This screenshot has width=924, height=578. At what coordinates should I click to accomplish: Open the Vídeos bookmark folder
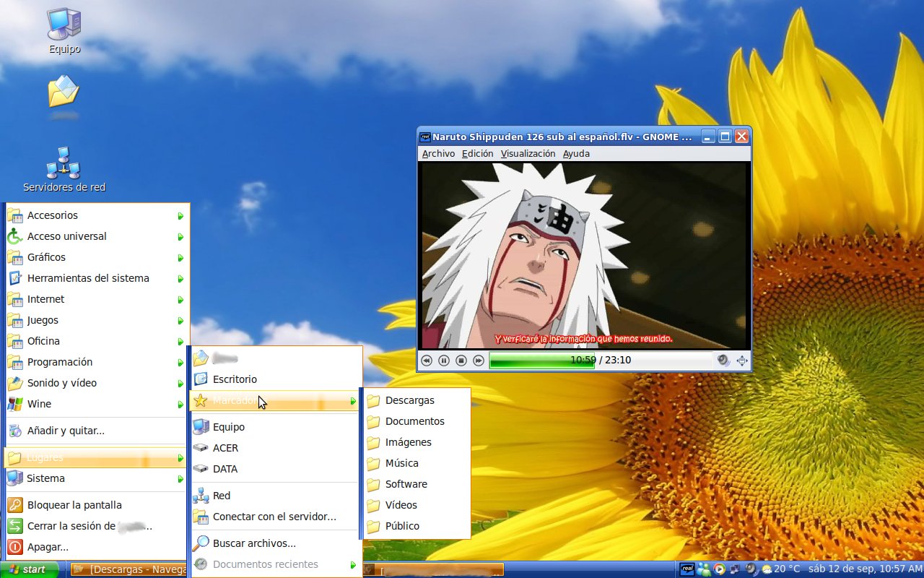[416, 505]
